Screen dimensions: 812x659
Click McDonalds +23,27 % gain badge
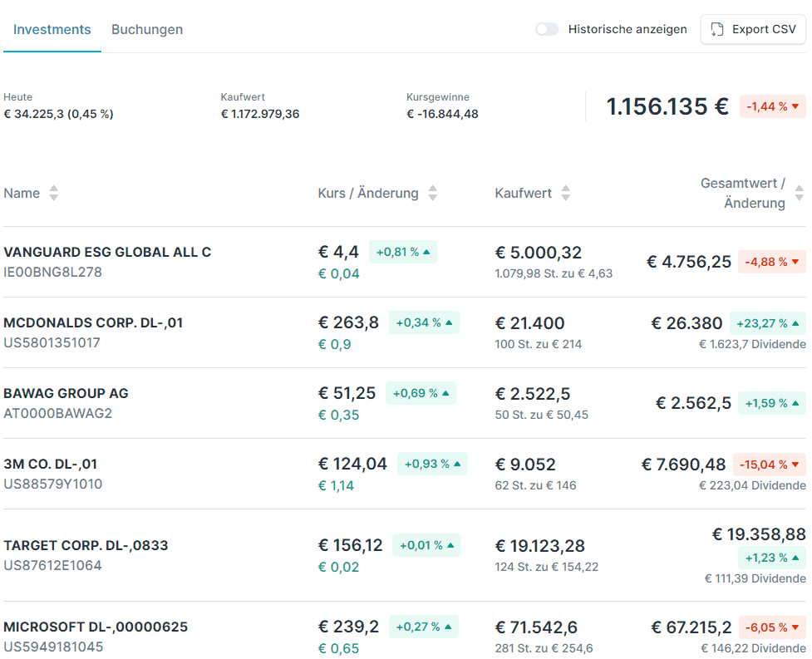pyautogui.click(x=767, y=323)
